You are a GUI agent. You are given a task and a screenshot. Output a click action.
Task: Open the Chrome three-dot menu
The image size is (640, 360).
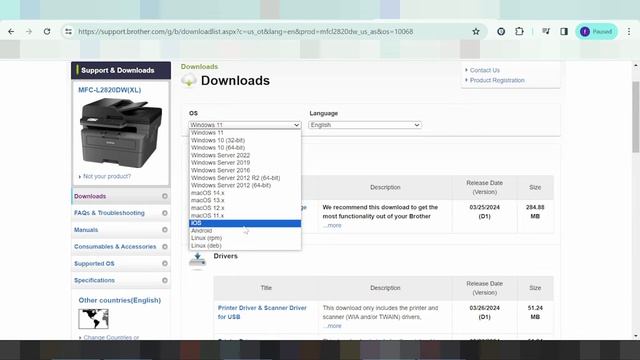tap(629, 31)
